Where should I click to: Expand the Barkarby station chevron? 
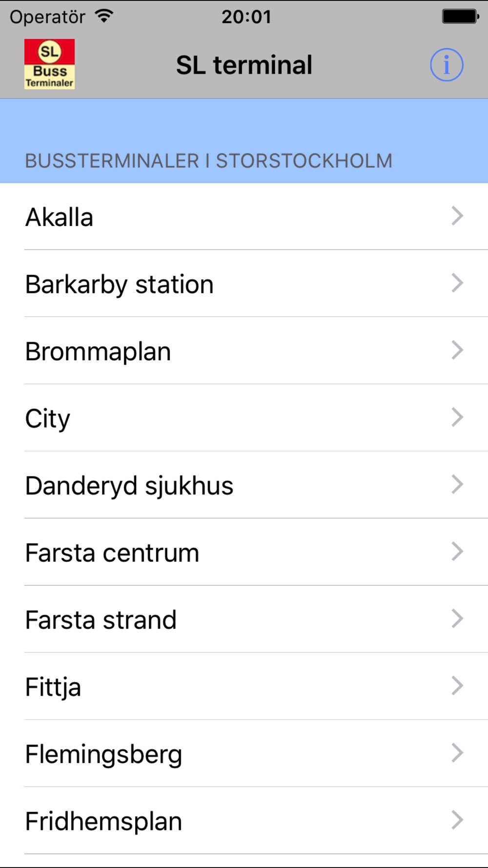pyautogui.click(x=457, y=283)
